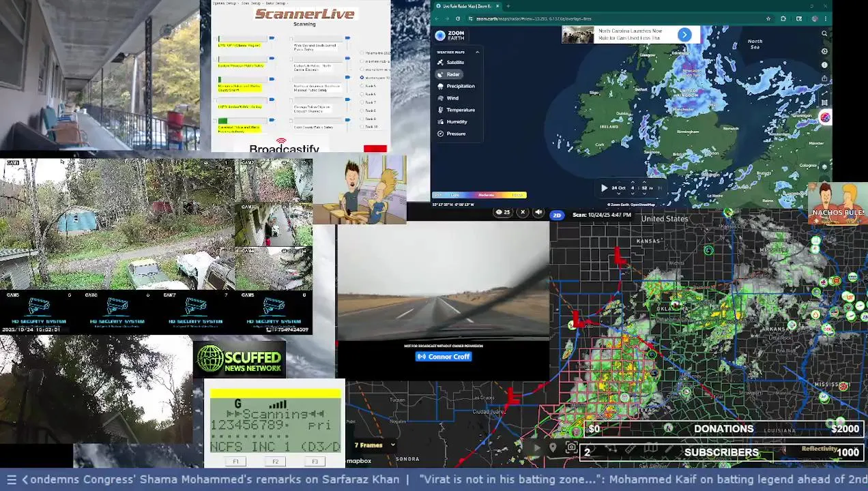This screenshot has width=868, height=491.
Task: Select Wind weather map
Action: click(448, 98)
